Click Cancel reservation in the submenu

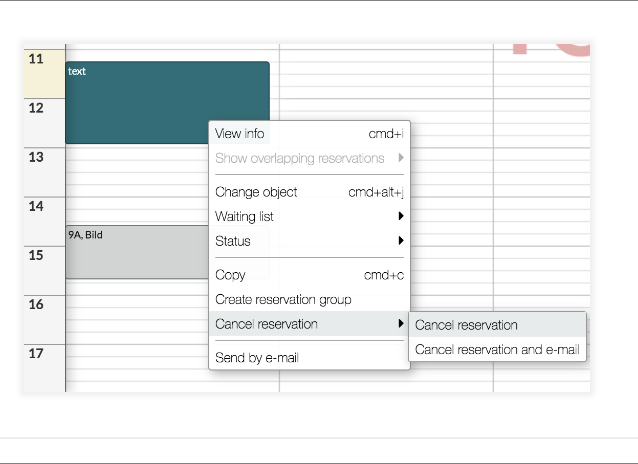497,325
